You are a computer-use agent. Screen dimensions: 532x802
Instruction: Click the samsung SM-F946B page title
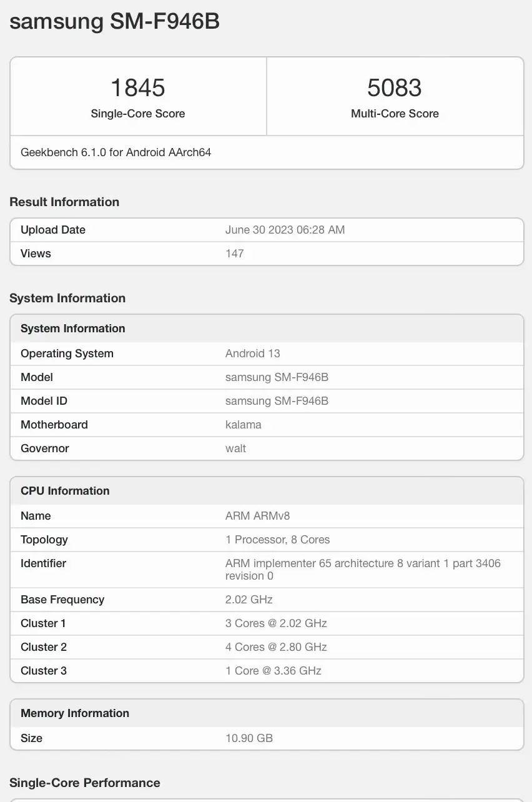(114, 22)
